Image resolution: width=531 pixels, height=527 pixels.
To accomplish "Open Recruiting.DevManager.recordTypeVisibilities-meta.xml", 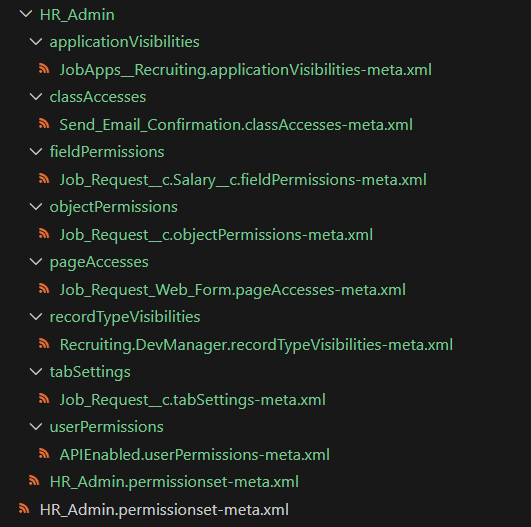I will point(256,345).
